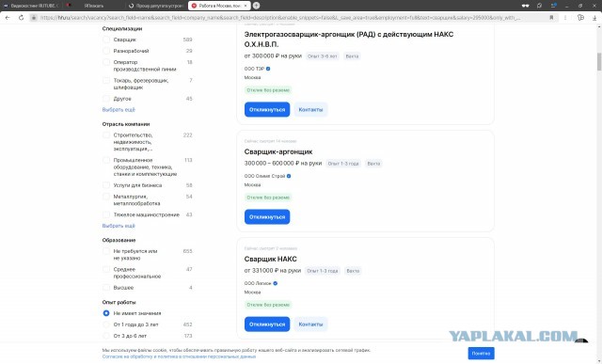Expand Выбрать ещё under Специализации
Screen dimensions: 602x364
119,110
